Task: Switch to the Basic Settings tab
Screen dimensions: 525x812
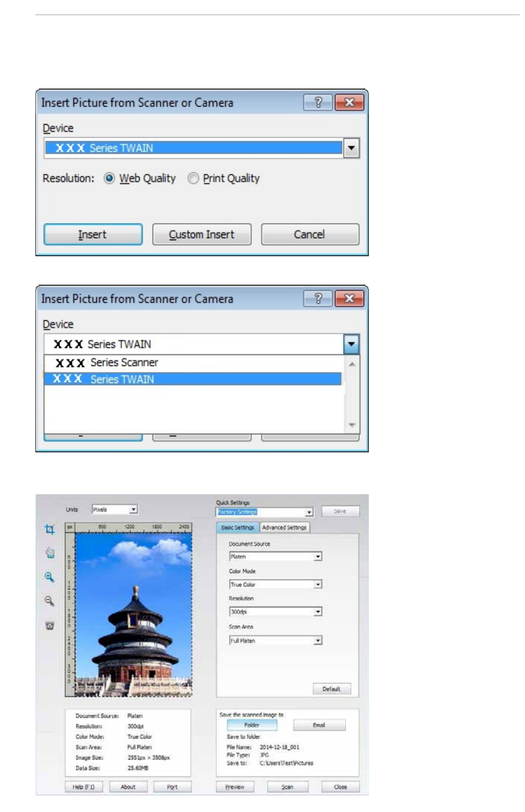Action: click(x=237, y=527)
